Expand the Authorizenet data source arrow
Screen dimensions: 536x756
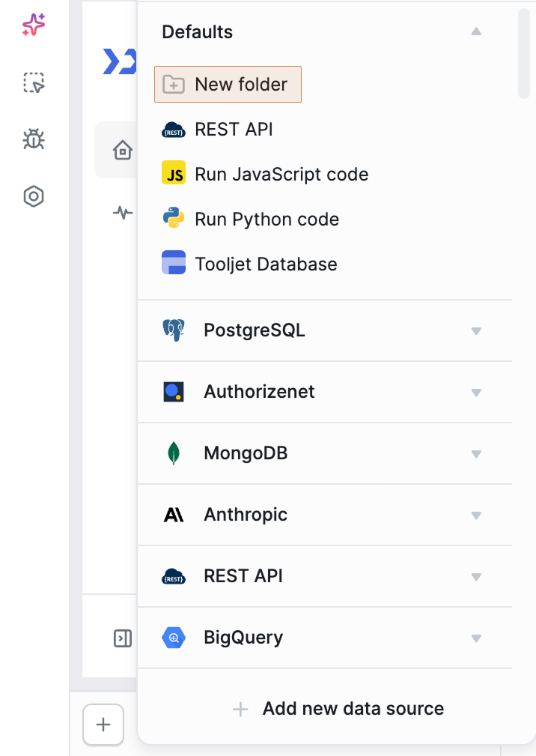click(x=476, y=393)
